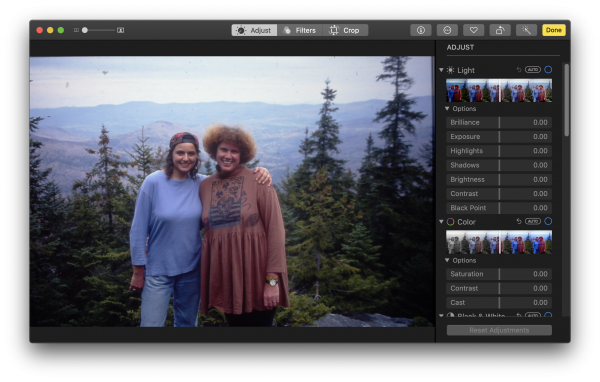This screenshot has height=382, width=600.
Task: Apply Auto Enhance magic wand
Action: click(x=526, y=30)
